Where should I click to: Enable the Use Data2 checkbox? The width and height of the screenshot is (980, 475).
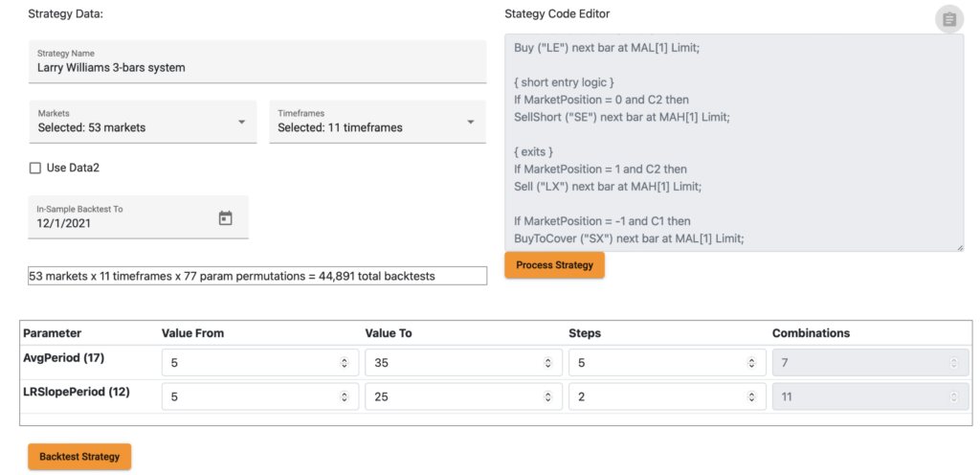click(35, 168)
